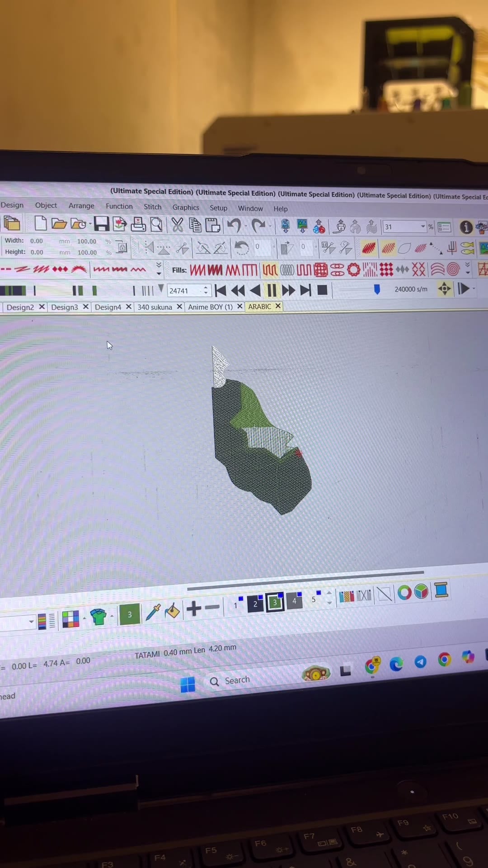This screenshot has width=488, height=868.
Task: Select the red ring fill stitch icon
Action: (353, 270)
